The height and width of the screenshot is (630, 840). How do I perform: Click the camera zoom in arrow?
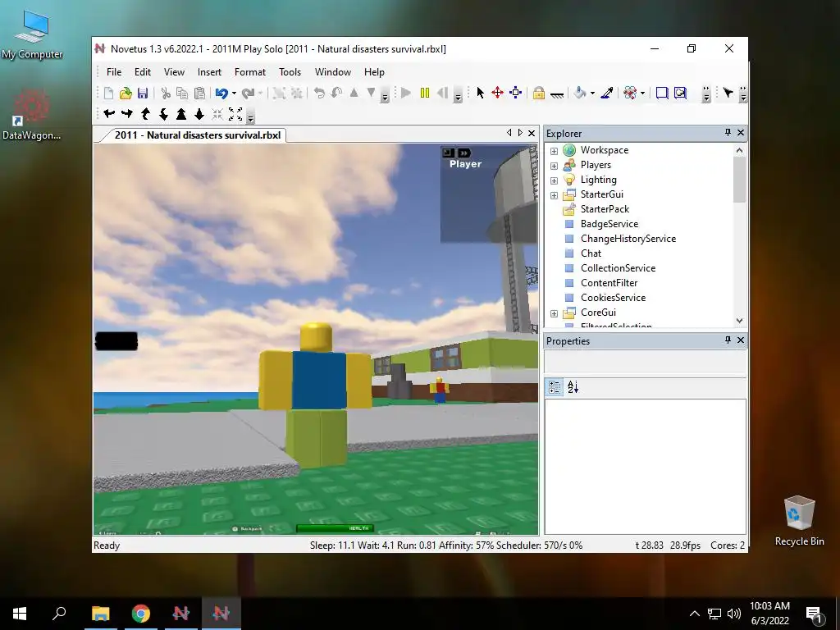coord(181,113)
